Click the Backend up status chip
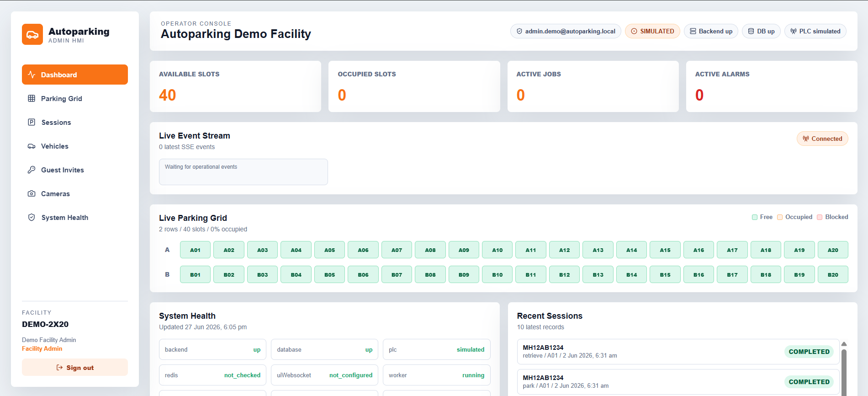 (x=711, y=31)
